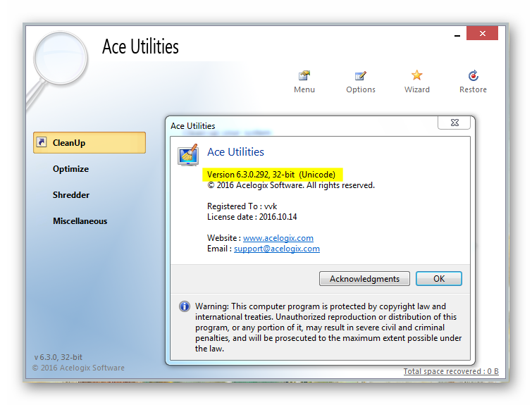This screenshot has width=532, height=405.
Task: Click the highlighted Version 6.3.0.292 text
Action: [271, 175]
